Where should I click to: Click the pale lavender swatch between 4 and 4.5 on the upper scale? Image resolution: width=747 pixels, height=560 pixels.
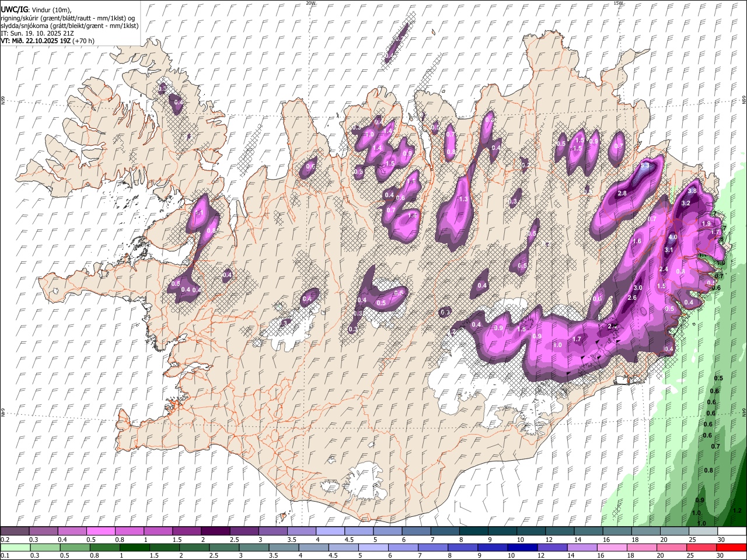click(x=330, y=531)
